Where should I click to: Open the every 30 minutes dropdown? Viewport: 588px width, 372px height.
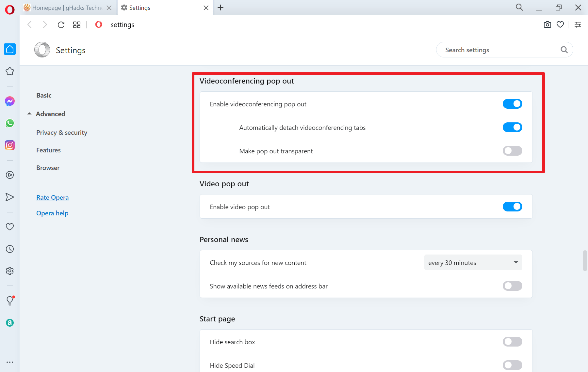pyautogui.click(x=473, y=263)
